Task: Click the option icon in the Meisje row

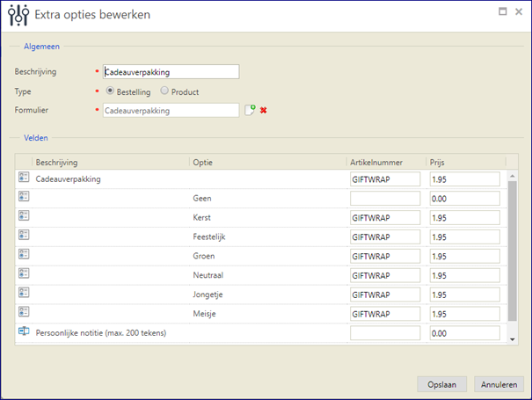Action: pos(24,312)
